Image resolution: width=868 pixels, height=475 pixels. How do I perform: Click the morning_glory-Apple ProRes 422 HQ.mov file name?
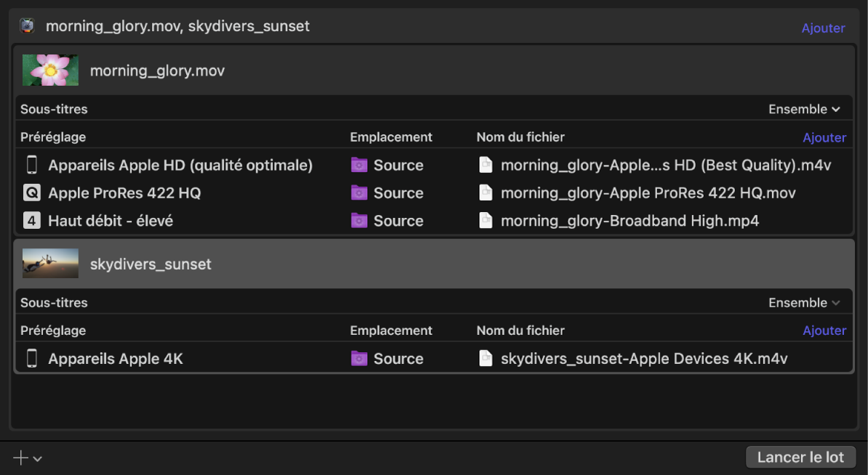click(648, 193)
